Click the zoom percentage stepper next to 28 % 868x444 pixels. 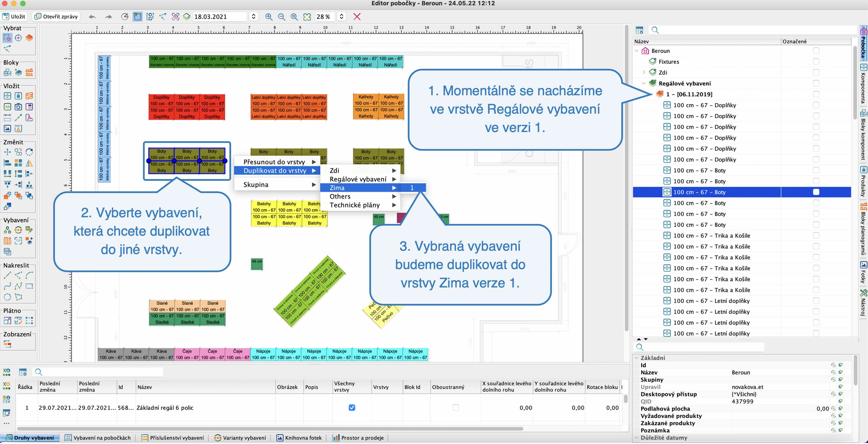pyautogui.click(x=341, y=16)
